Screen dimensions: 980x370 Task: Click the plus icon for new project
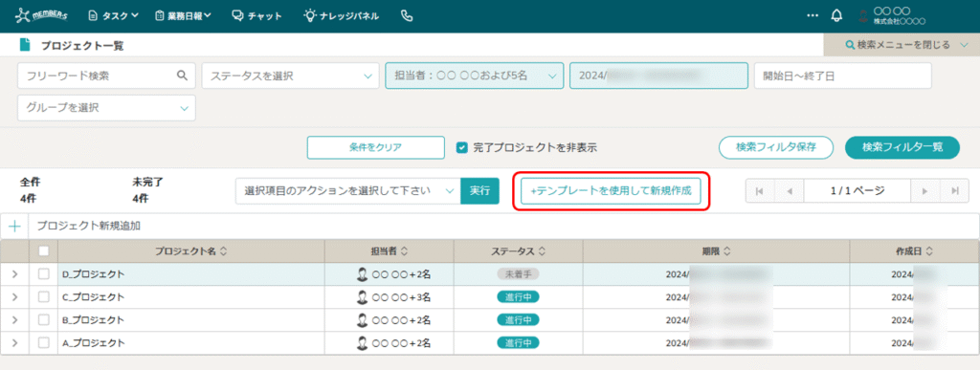[14, 226]
